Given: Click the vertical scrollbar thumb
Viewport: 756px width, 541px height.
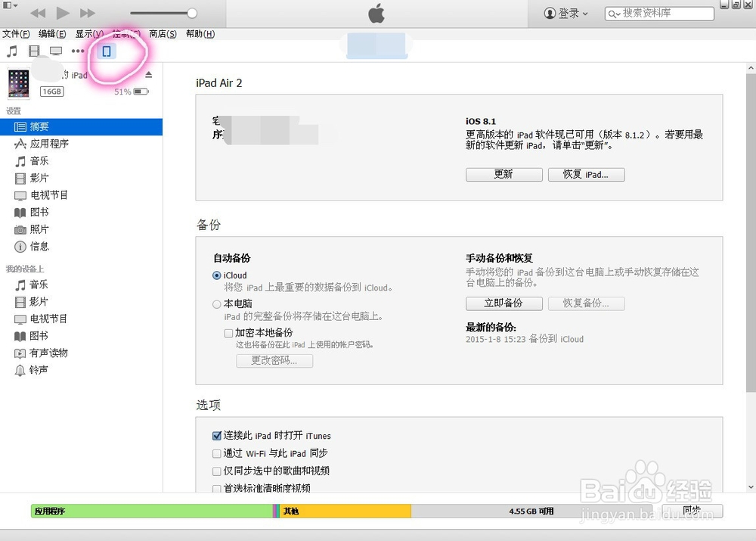Looking at the screenshot, I should [x=751, y=232].
